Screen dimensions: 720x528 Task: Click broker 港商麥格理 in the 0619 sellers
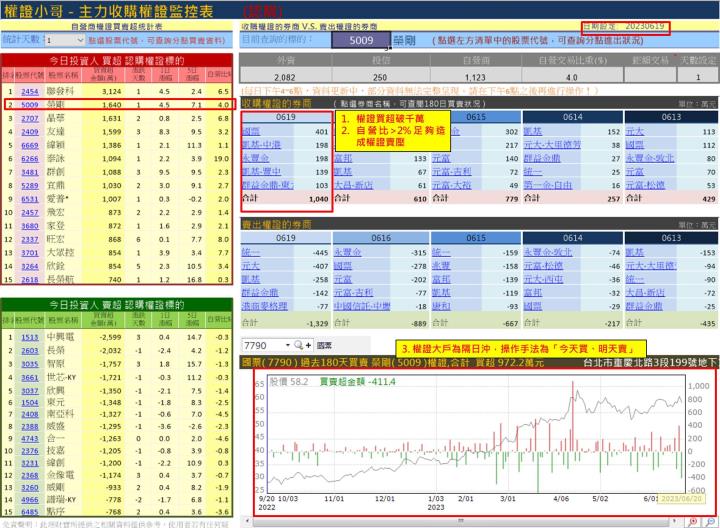[x=264, y=306]
